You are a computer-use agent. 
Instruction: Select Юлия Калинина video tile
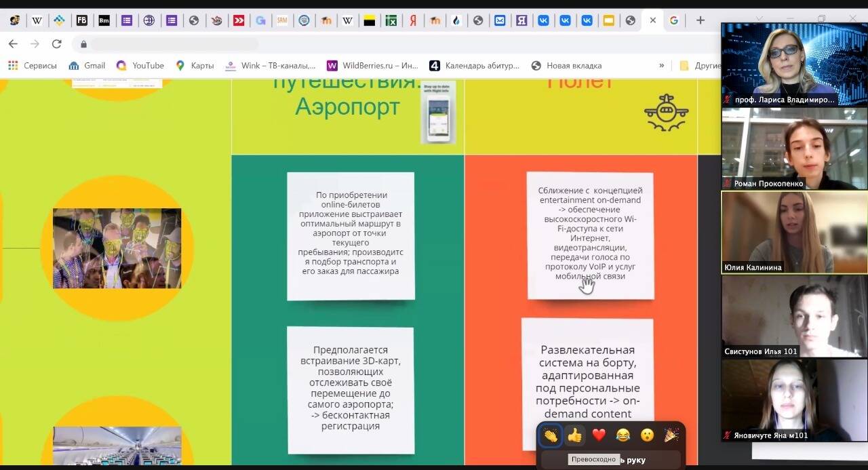coord(794,232)
